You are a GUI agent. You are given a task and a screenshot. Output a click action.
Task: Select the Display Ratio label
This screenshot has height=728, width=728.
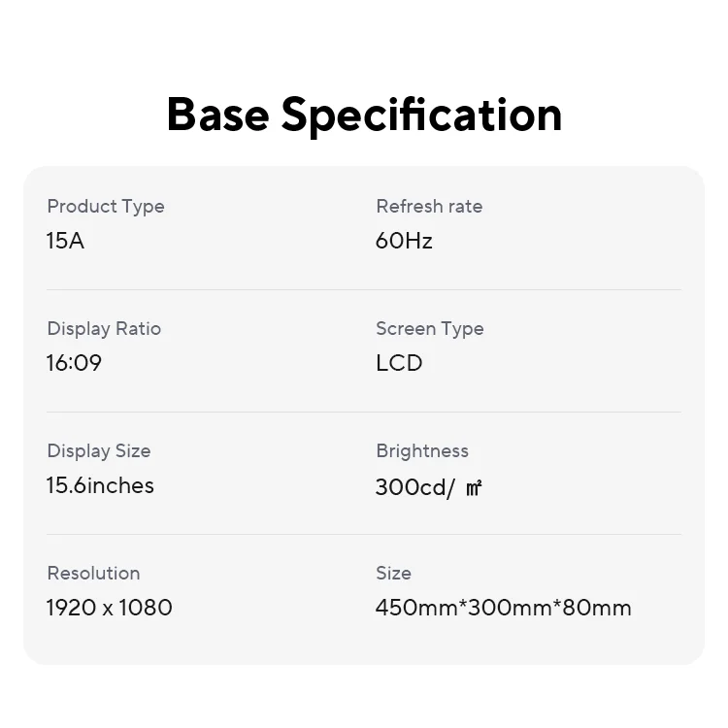104,329
